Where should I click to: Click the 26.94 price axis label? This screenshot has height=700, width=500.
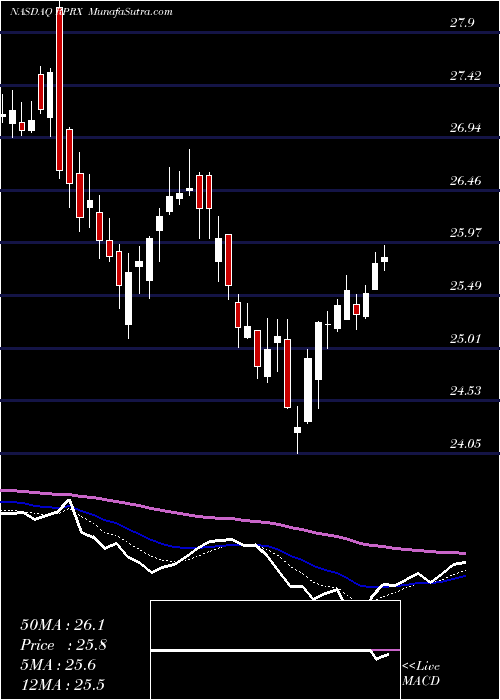[465, 129]
